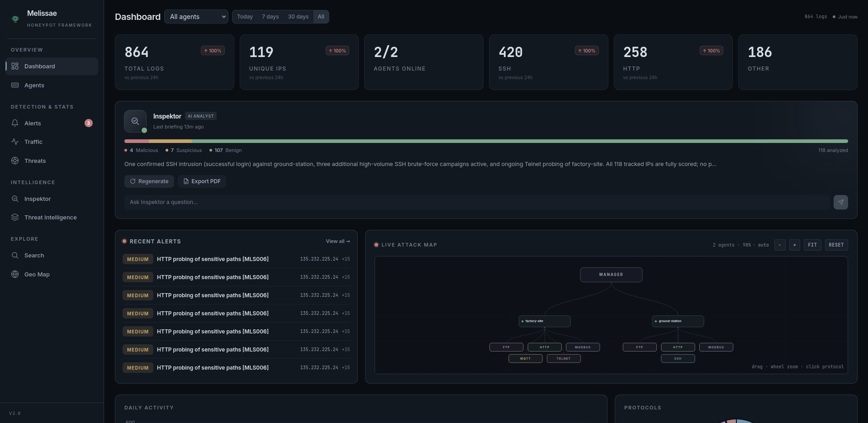Click the Inspektor AI analyst avatar icon

[135, 121]
